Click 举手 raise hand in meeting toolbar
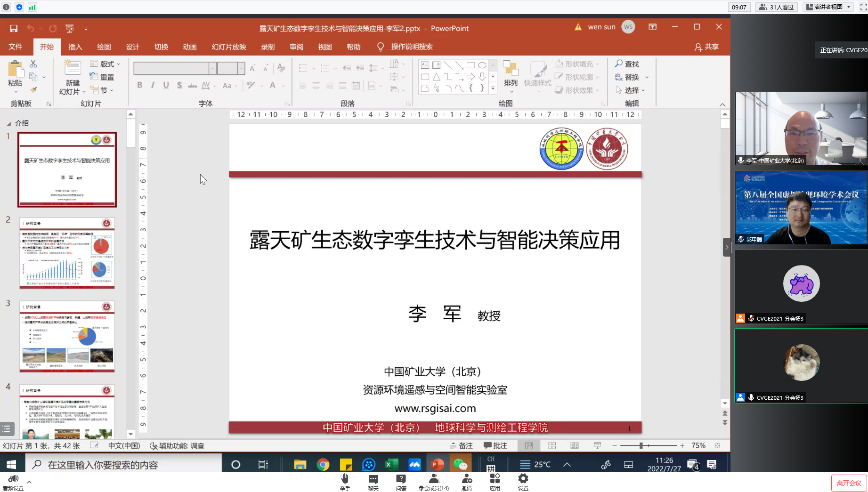868x492 pixels. (x=345, y=482)
